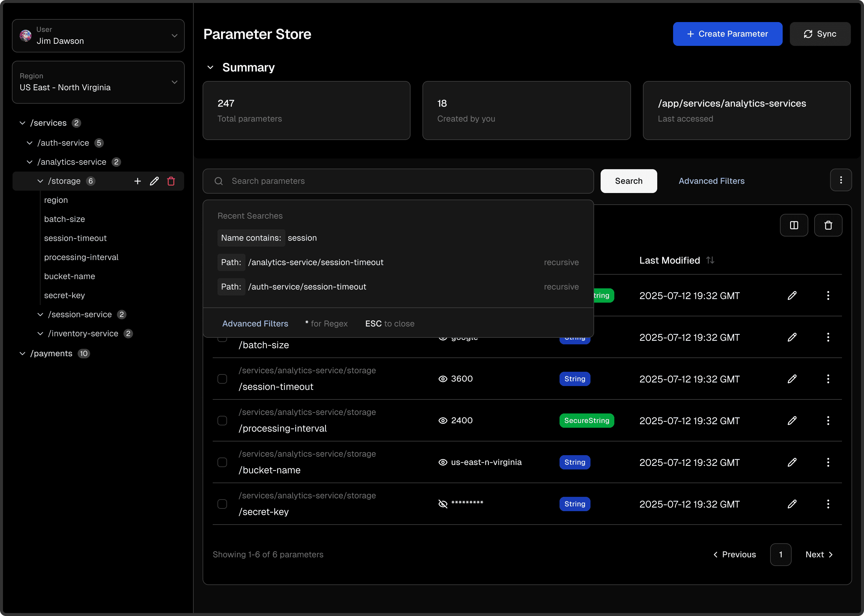
Task: Click the Last Modified sort arrows
Action: (x=710, y=260)
